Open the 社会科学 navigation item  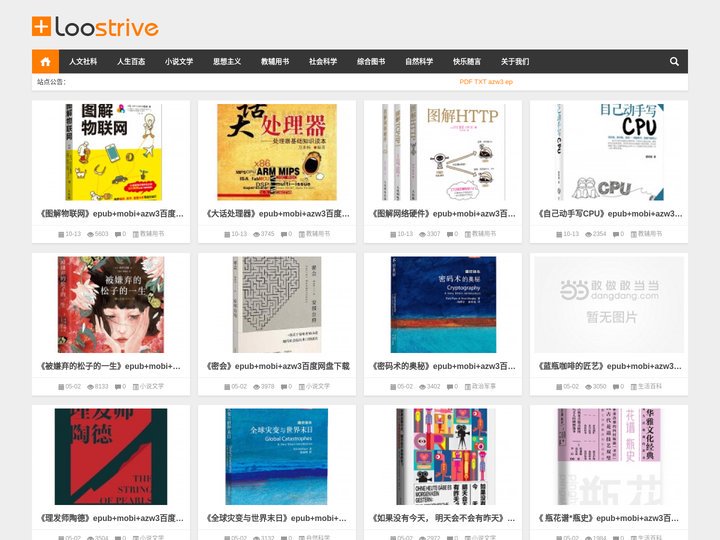pyautogui.click(x=323, y=62)
